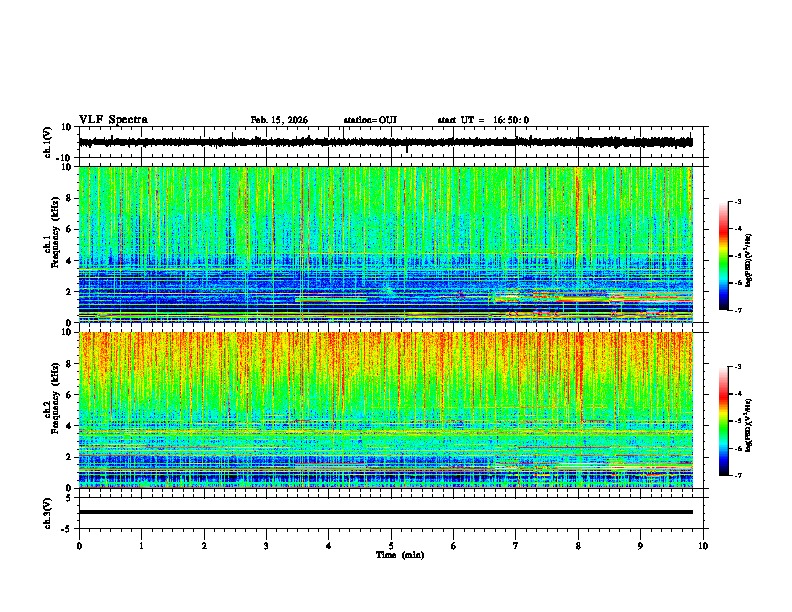Viewport: 792px width, 612px height.
Task: Select the date text "Feb. 15, 2026"
Action: click(x=279, y=120)
